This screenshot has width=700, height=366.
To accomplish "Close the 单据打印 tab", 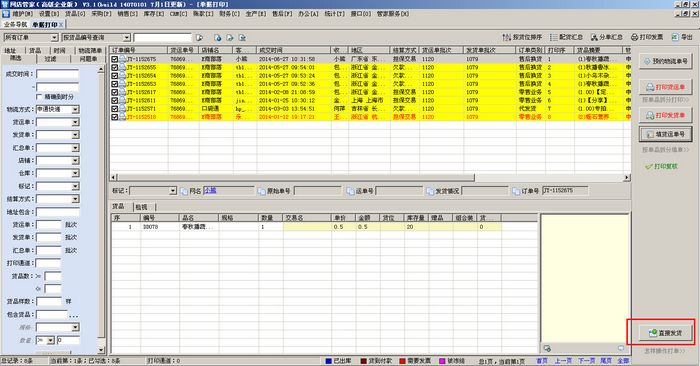I will (x=61, y=25).
